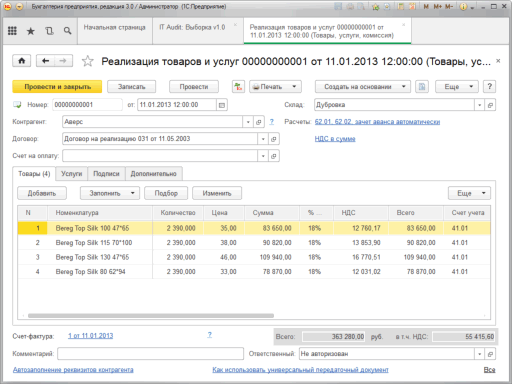Open the универсальный передаточный документ help link
This screenshot has height=384, width=512.
[x=300, y=370]
